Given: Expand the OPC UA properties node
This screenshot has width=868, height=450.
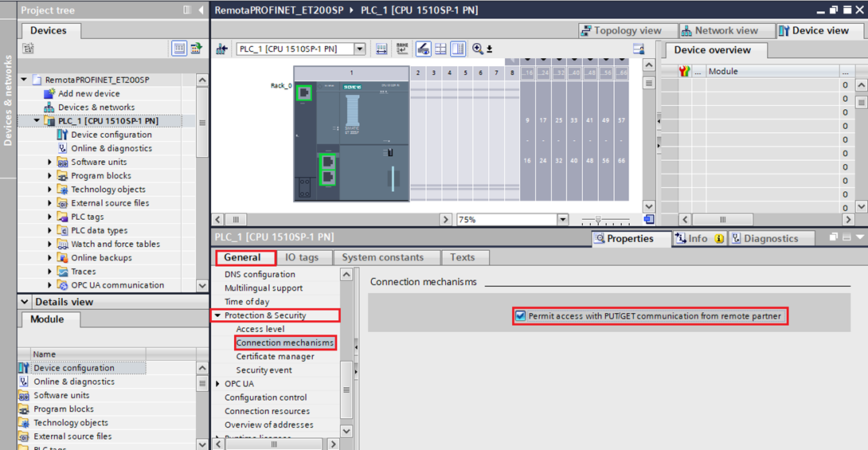Looking at the screenshot, I should tap(218, 384).
